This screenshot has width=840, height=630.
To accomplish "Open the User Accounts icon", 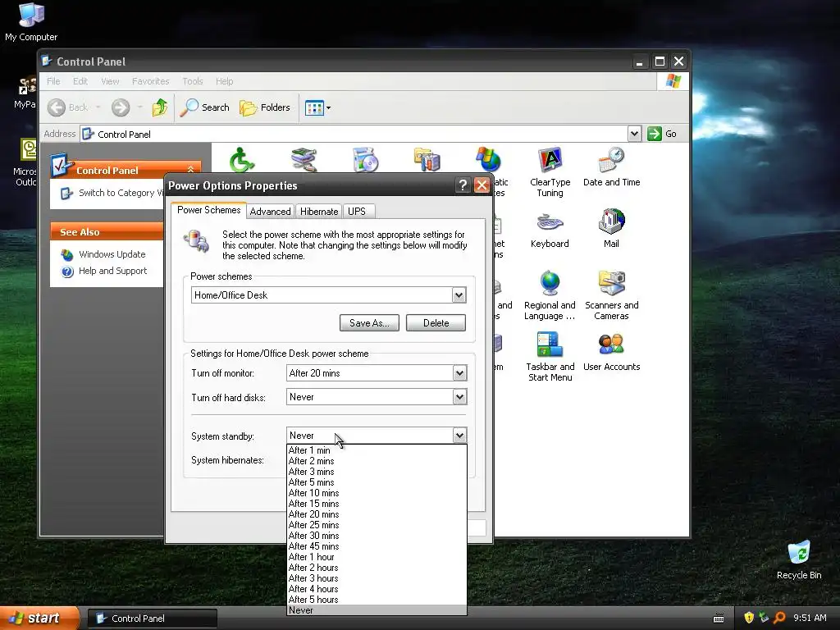I will [611, 351].
